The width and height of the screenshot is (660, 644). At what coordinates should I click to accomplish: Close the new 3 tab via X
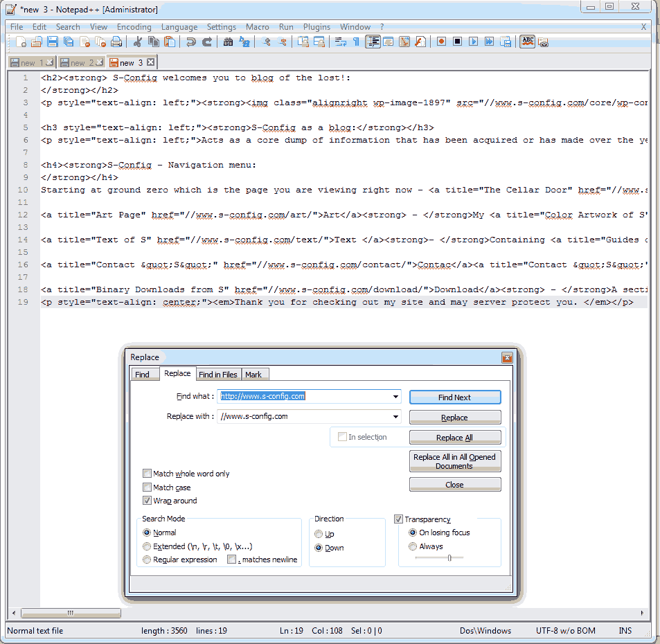(x=151, y=62)
